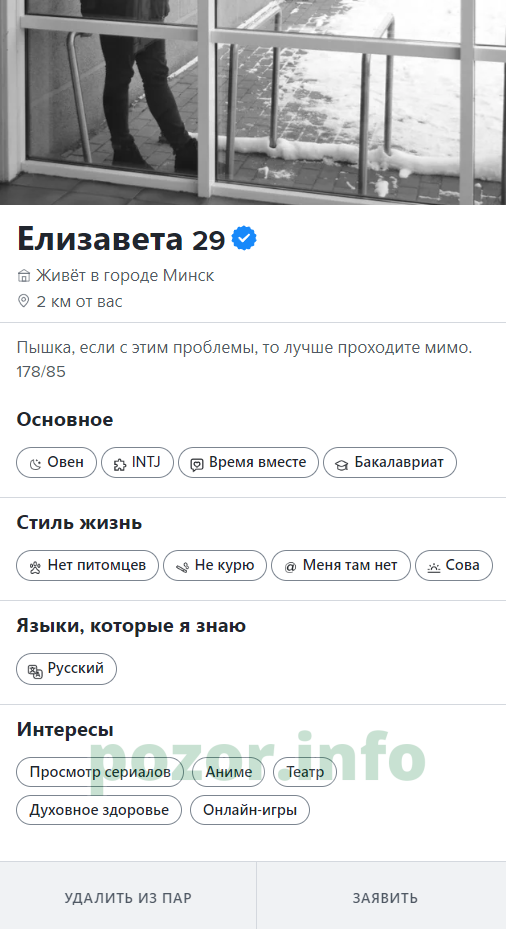Select the Театр interest tag

pos(305,772)
